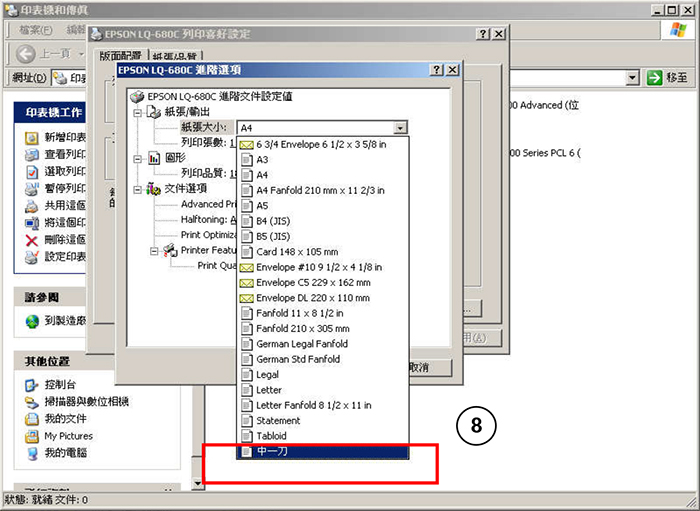
Task: Collapse the 圖形 tree node
Action: [138, 159]
